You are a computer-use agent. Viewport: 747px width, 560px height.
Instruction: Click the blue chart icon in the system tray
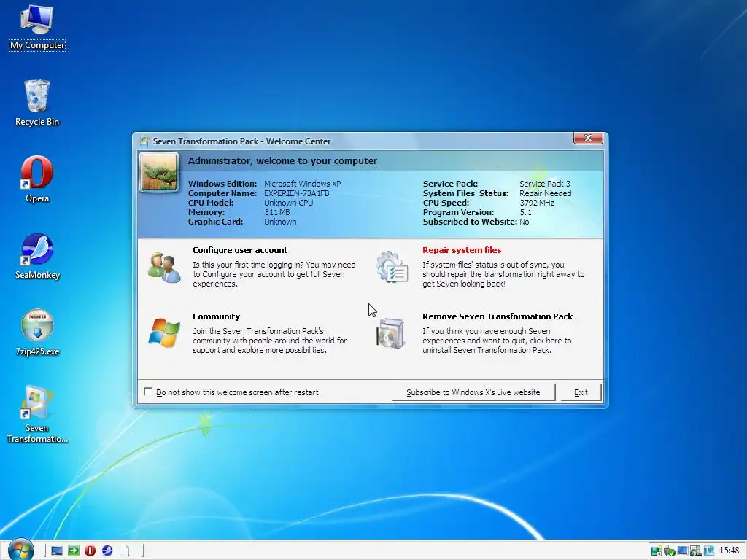coord(709,551)
